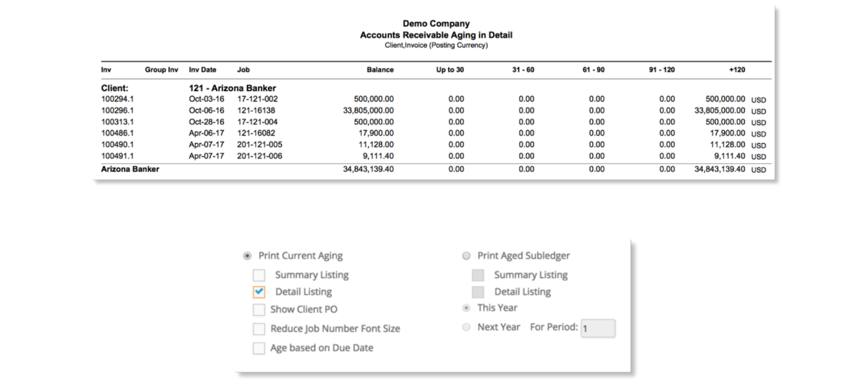
Task: Click the 31 - 60 column header
Action: (523, 70)
